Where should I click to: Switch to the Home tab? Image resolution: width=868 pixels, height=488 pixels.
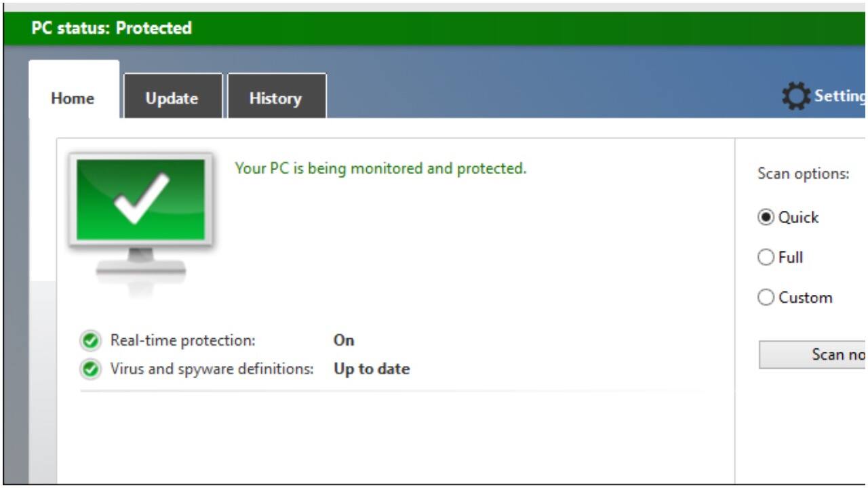tap(73, 98)
